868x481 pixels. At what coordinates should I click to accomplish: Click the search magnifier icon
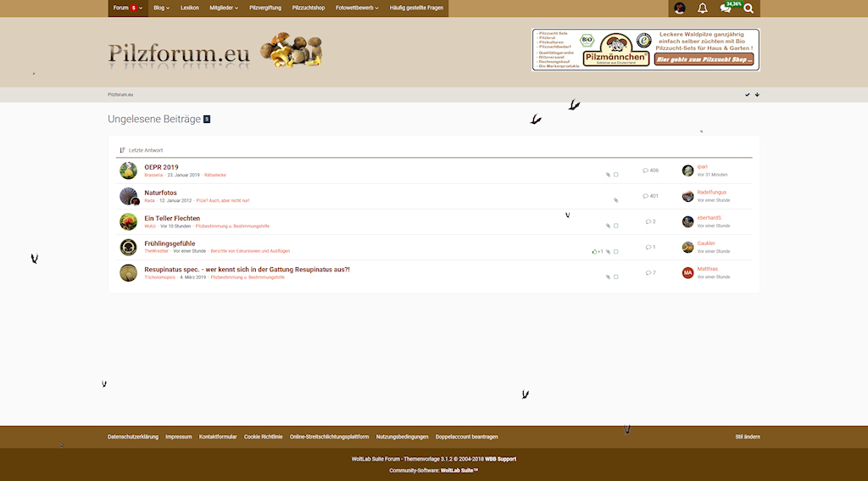(x=748, y=8)
